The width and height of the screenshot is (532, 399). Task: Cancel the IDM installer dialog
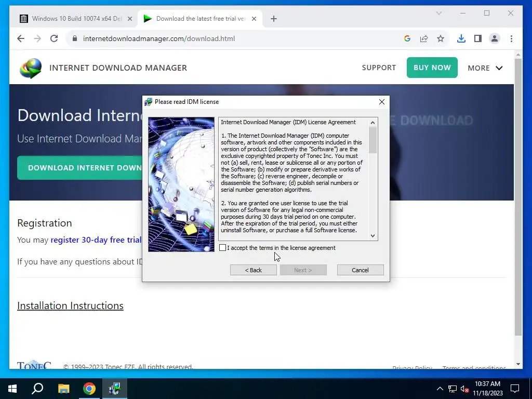(x=361, y=270)
